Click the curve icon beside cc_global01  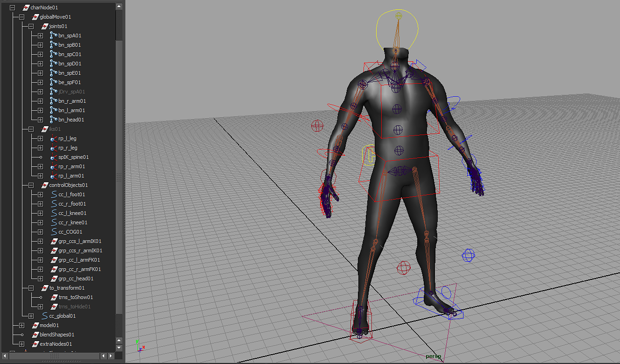[x=44, y=316]
